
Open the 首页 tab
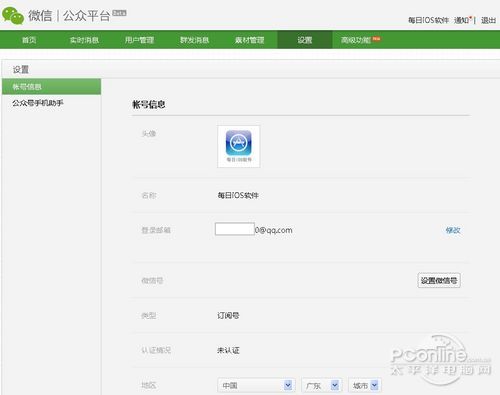[x=29, y=40]
